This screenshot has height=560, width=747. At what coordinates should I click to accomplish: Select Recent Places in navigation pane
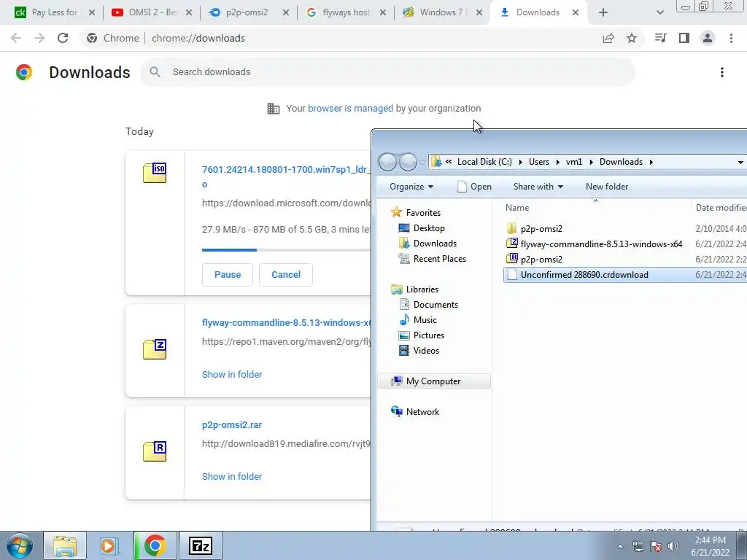pyautogui.click(x=439, y=259)
